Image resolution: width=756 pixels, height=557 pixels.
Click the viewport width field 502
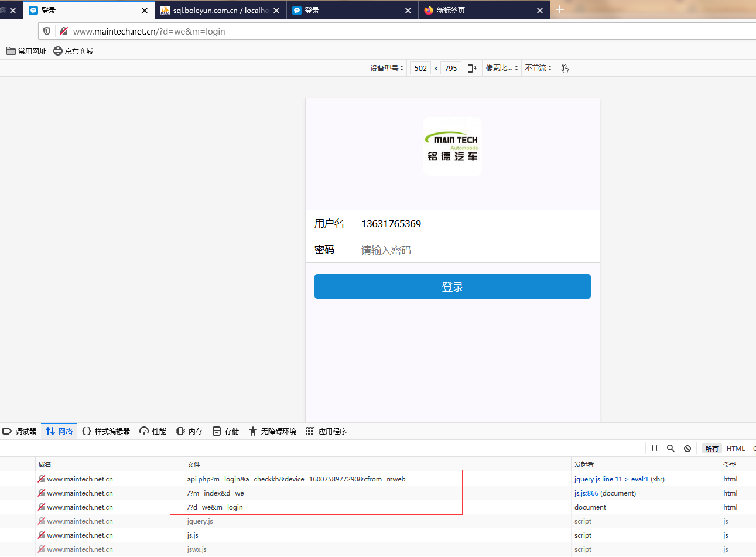[x=420, y=69]
